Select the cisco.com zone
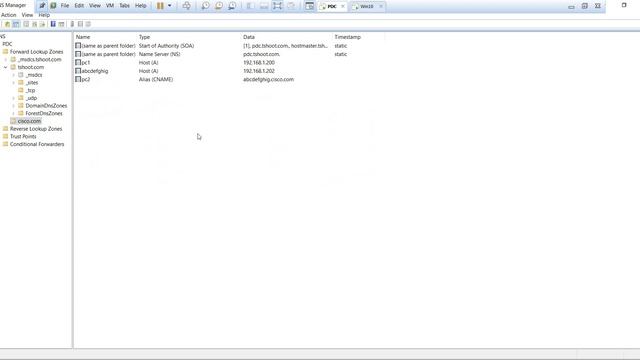This screenshot has height=360, width=640. click(x=29, y=121)
